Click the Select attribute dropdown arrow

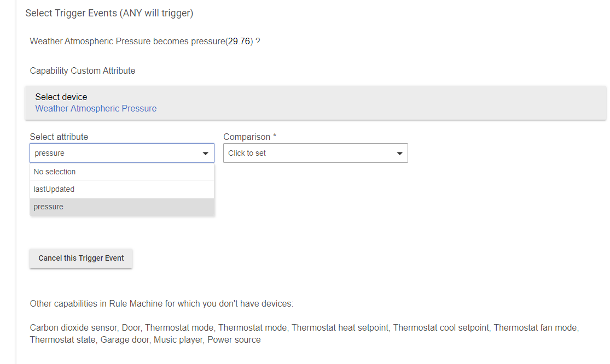(x=205, y=154)
